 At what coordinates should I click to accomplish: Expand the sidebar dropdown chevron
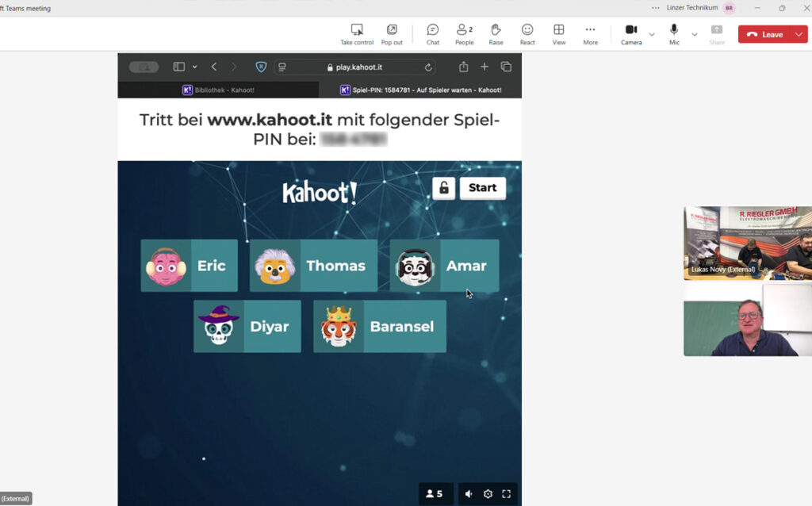coord(195,67)
